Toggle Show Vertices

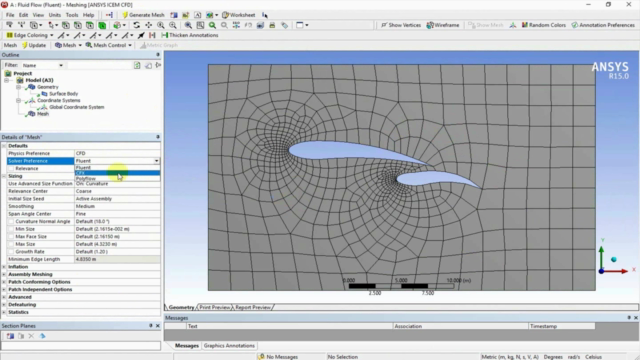(401, 25)
